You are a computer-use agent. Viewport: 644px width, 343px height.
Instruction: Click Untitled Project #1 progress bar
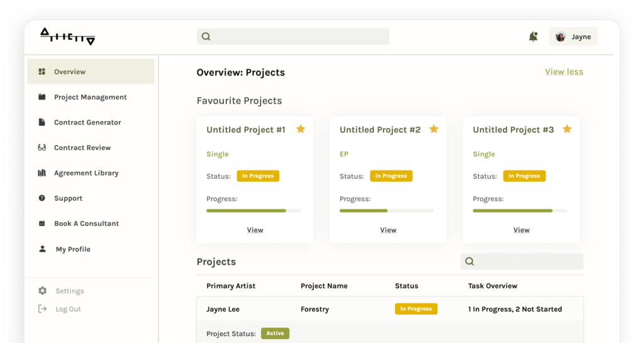tap(253, 210)
